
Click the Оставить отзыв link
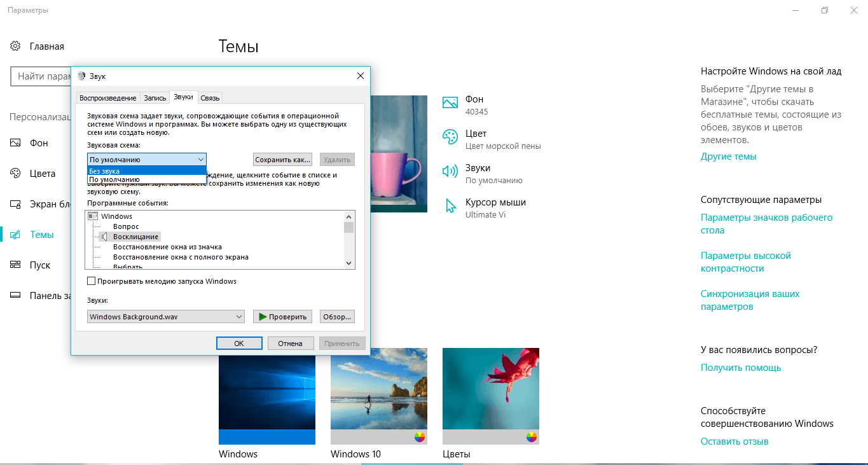(x=734, y=441)
